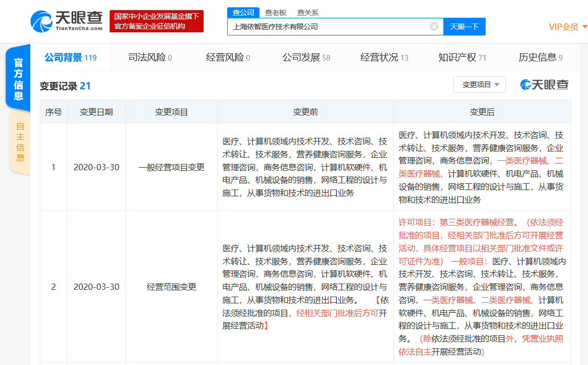588x365 pixels.
Task: Expand the 变更项目 filter dropdown
Action: click(479, 85)
